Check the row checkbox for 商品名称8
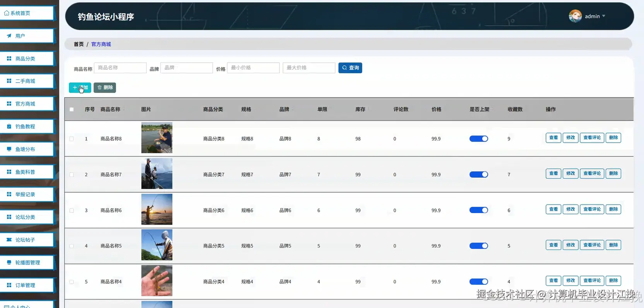This screenshot has height=308, width=644. coord(72,139)
